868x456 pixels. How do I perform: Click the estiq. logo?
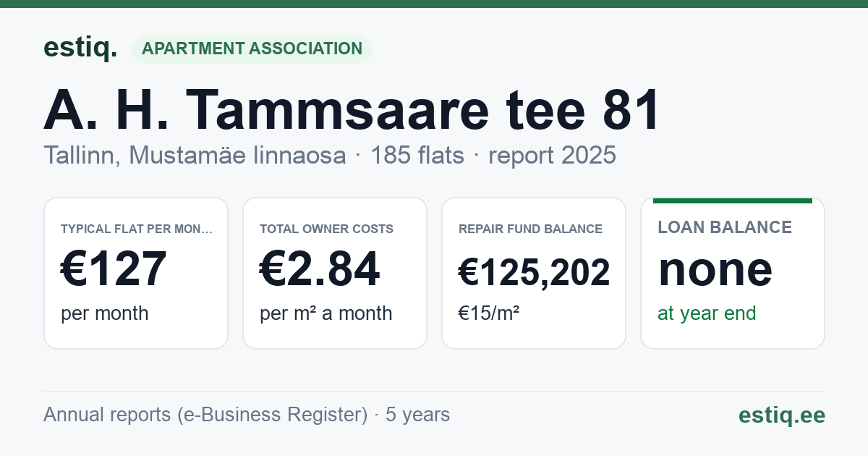click(80, 48)
